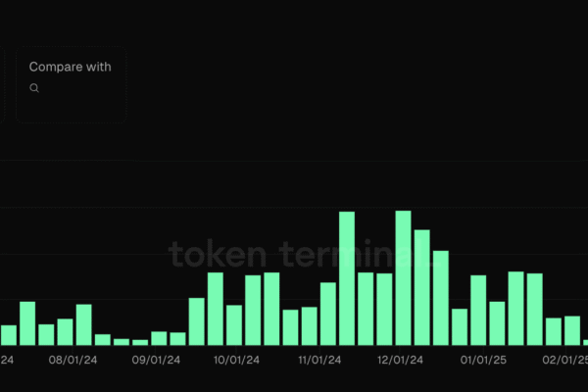Click the bar directly above 01/01/25 label

[x=478, y=310]
